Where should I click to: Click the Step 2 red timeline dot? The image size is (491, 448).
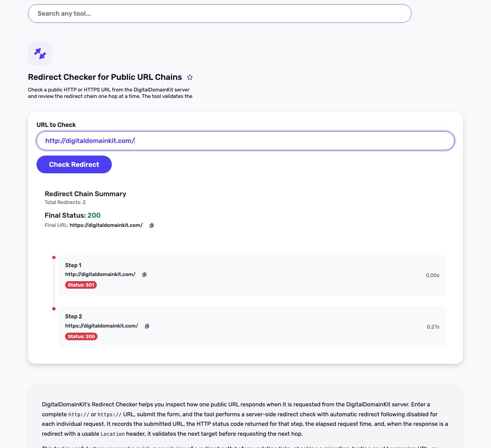tap(54, 309)
